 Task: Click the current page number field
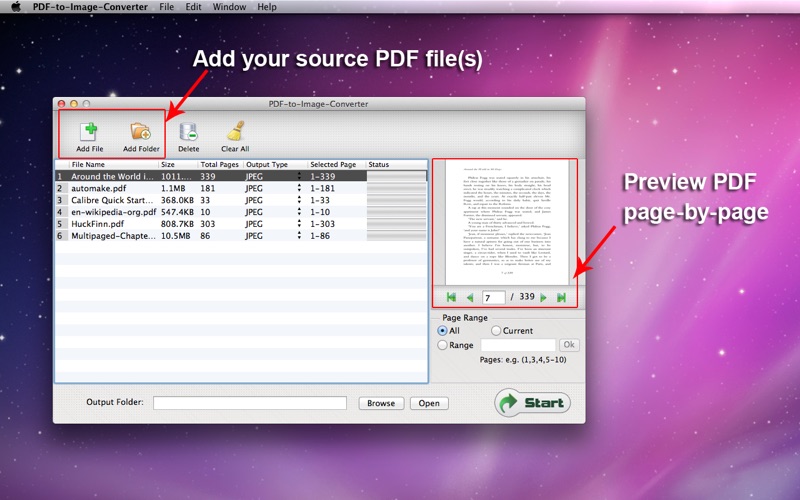coord(493,297)
